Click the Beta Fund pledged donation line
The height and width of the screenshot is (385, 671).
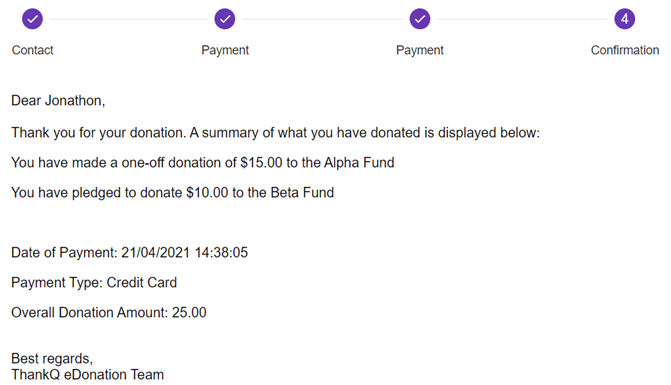[172, 193]
